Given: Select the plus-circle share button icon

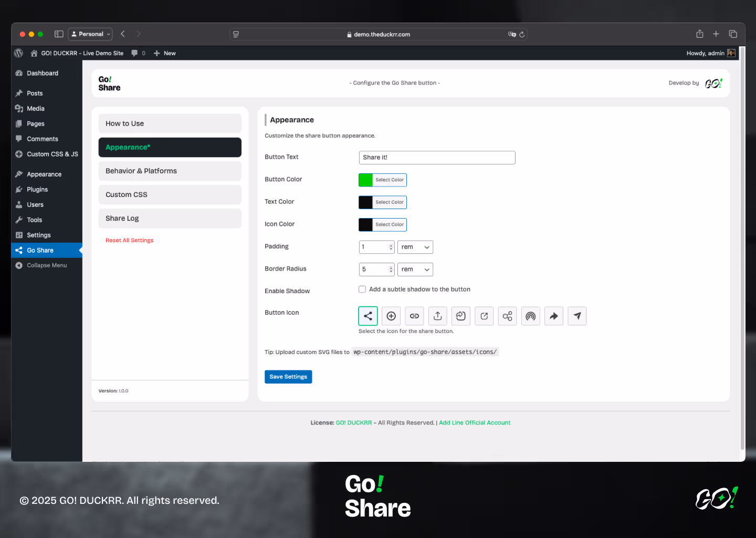Looking at the screenshot, I should click(391, 316).
